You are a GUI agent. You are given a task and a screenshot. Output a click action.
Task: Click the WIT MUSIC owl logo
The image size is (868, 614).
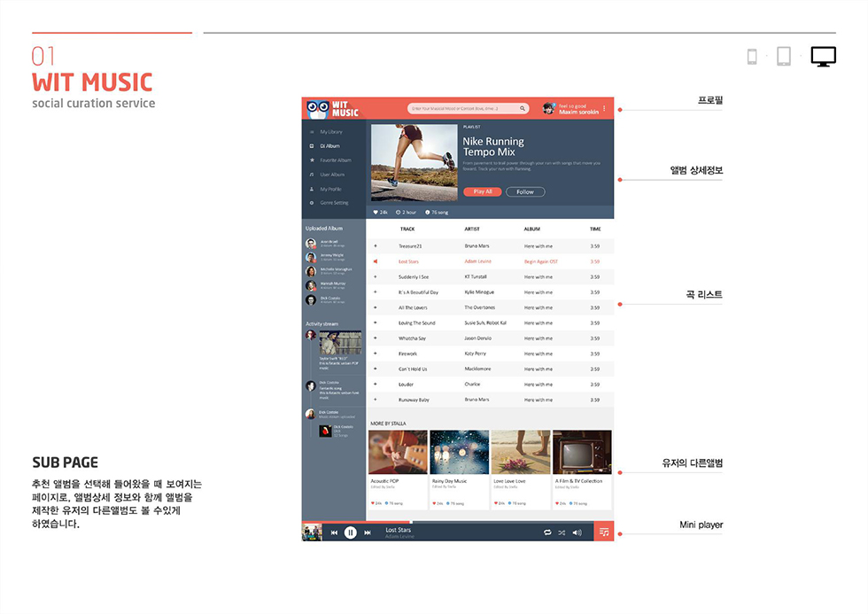click(317, 107)
